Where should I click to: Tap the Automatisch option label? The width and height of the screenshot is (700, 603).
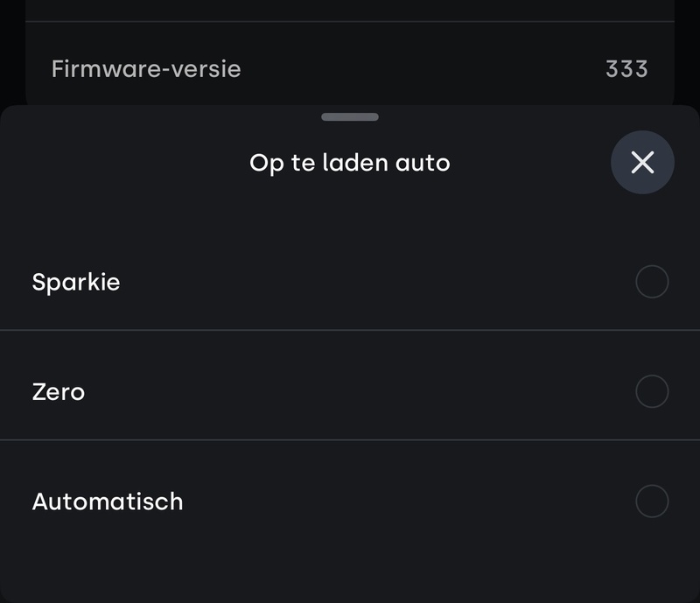click(108, 501)
